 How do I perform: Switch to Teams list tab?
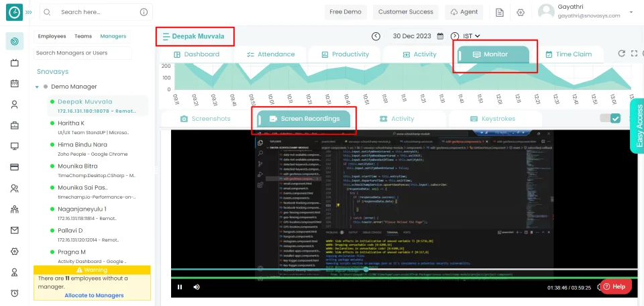83,36
